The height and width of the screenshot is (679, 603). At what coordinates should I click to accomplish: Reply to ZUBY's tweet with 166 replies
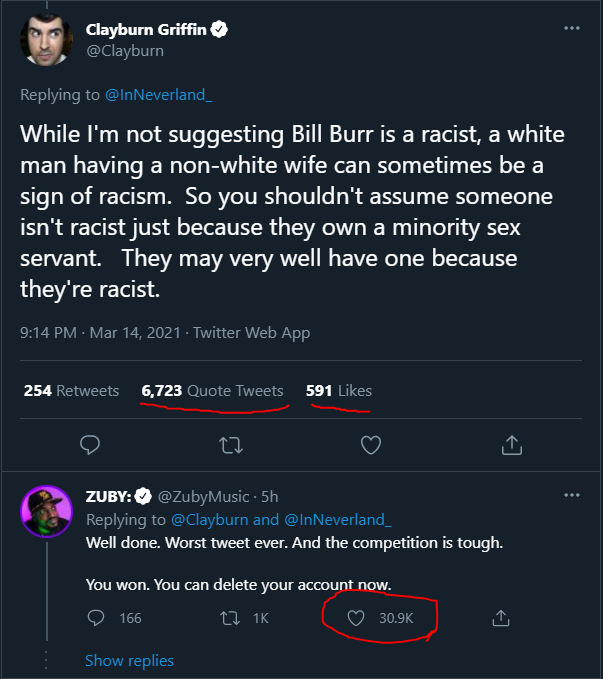[x=96, y=618]
